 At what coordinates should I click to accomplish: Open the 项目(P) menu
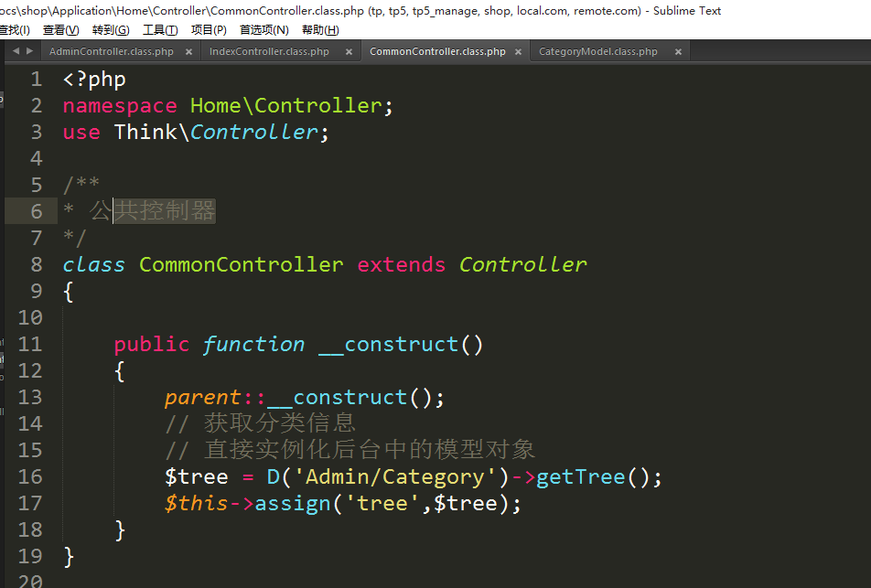click(x=209, y=30)
